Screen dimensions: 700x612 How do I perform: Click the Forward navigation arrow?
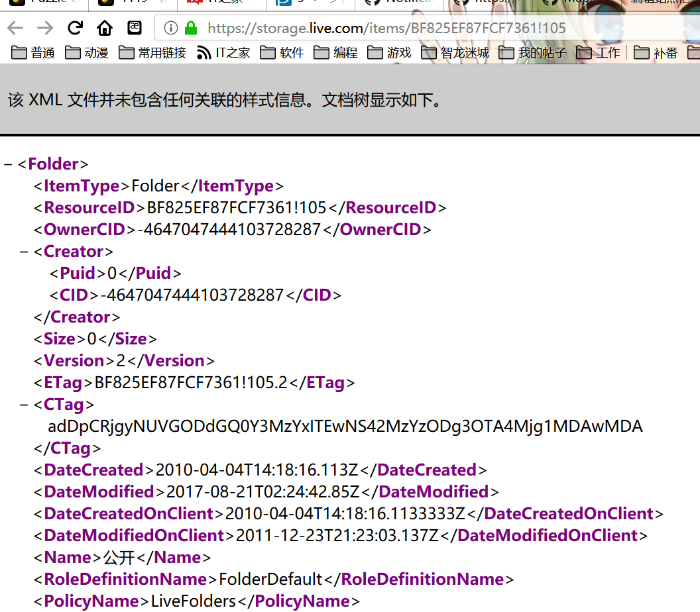pyautogui.click(x=43, y=28)
